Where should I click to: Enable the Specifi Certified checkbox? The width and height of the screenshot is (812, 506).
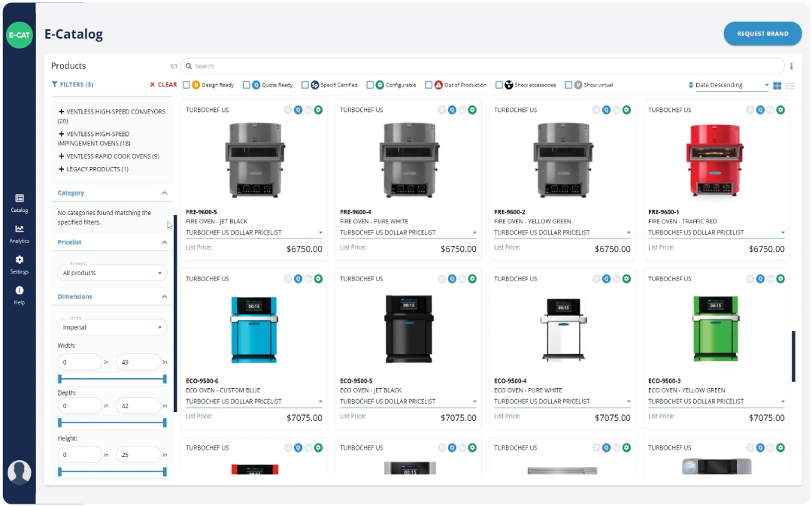coord(305,85)
